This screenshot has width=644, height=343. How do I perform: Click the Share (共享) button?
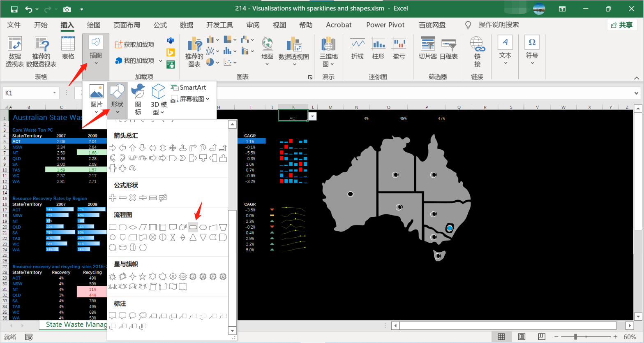pos(622,25)
